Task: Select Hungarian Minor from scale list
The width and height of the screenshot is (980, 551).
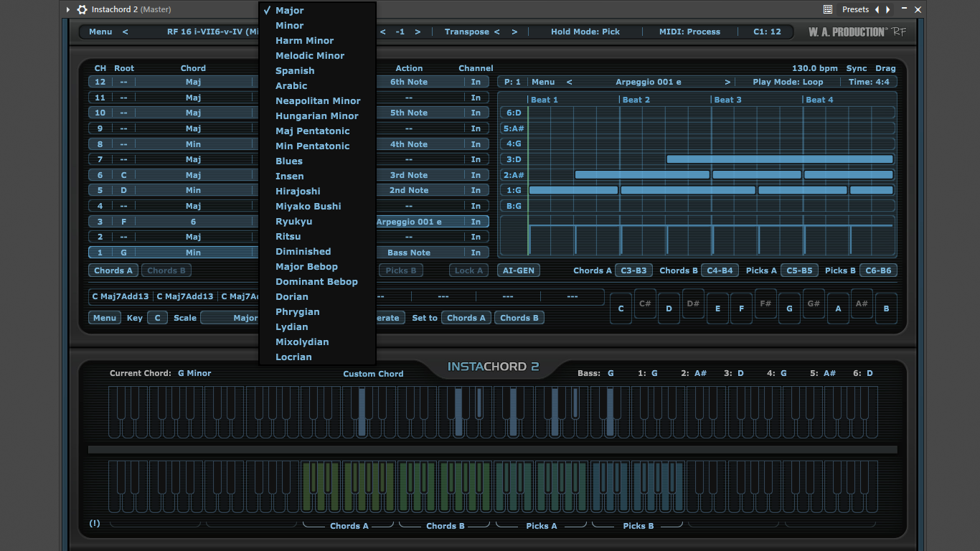Action: [x=317, y=116]
